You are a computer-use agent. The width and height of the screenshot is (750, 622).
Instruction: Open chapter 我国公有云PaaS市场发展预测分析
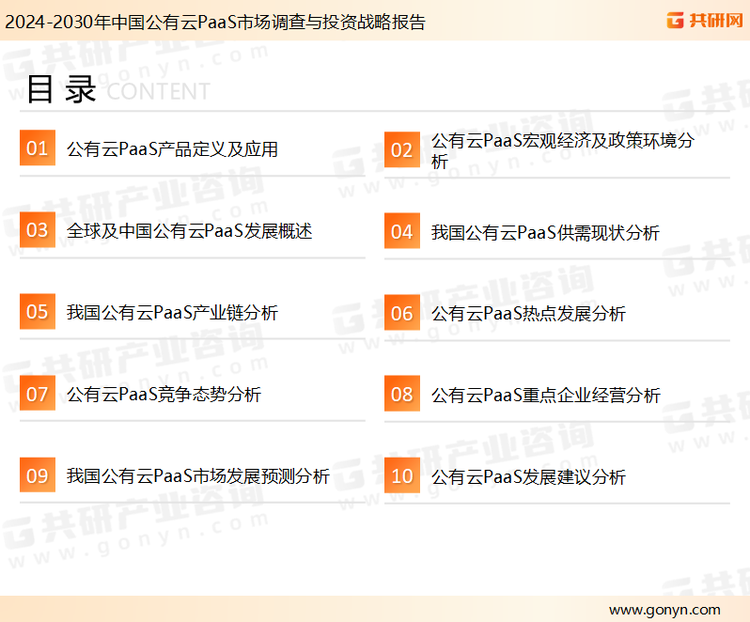pyautogui.click(x=198, y=476)
